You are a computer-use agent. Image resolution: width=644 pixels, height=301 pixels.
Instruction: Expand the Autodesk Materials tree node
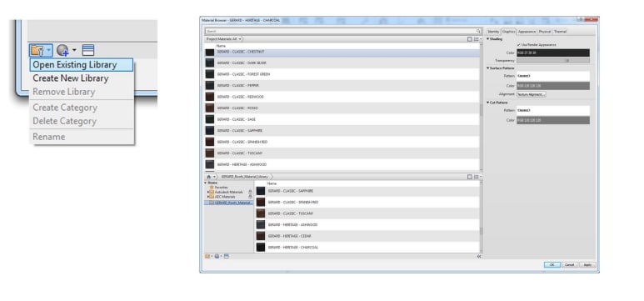coord(207,192)
